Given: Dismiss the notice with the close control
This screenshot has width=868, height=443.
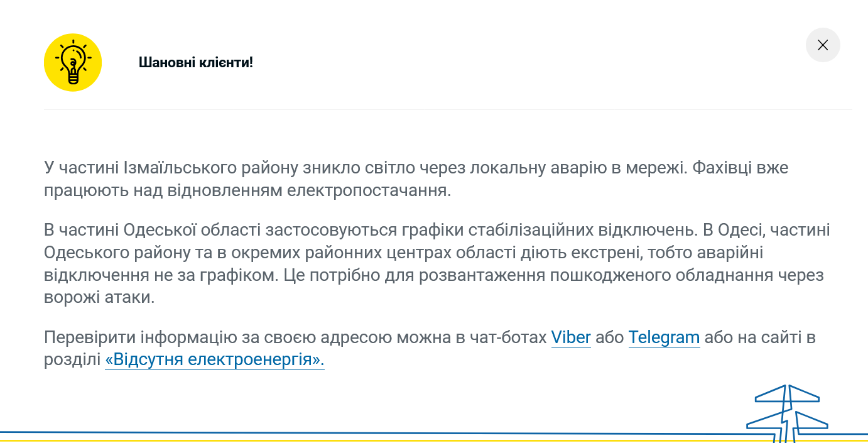Looking at the screenshot, I should [823, 45].
